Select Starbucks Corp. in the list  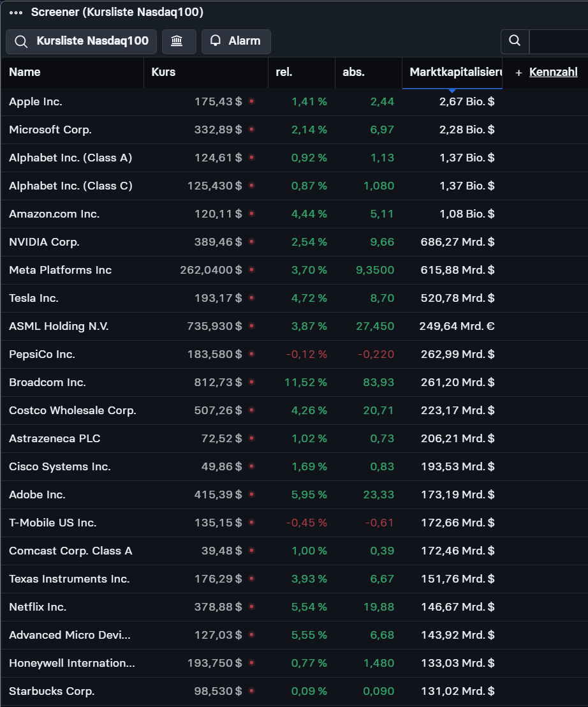(52, 691)
